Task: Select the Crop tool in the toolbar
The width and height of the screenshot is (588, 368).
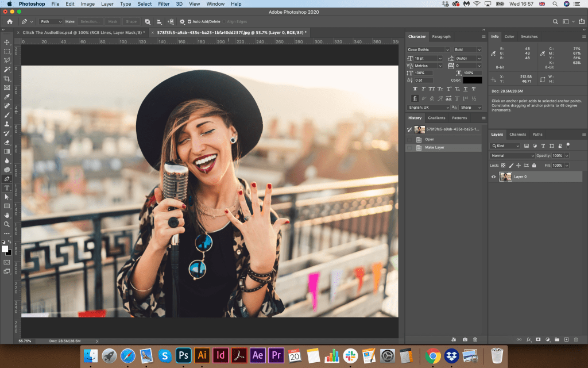Action: point(7,78)
